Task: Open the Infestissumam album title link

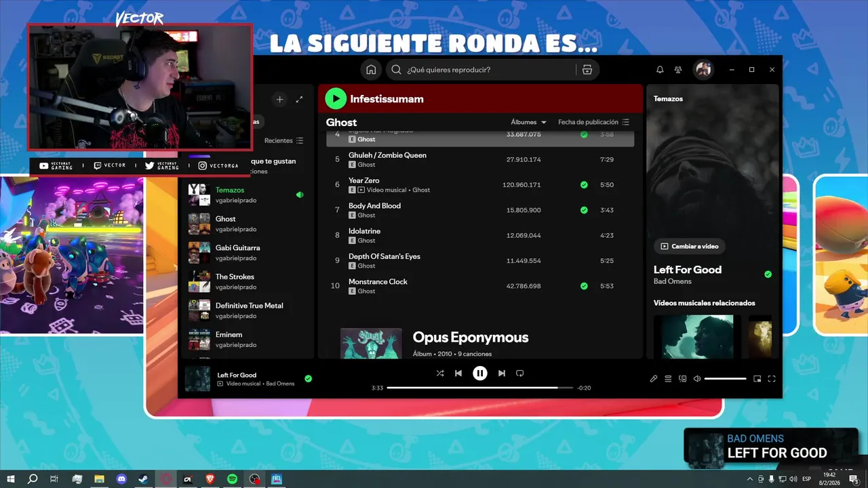Action: coord(387,99)
